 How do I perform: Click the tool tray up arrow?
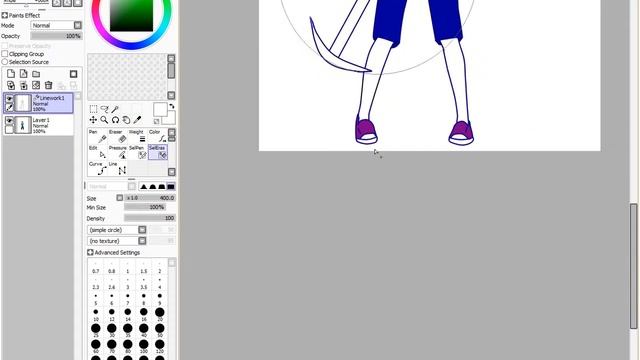[x=172, y=133]
